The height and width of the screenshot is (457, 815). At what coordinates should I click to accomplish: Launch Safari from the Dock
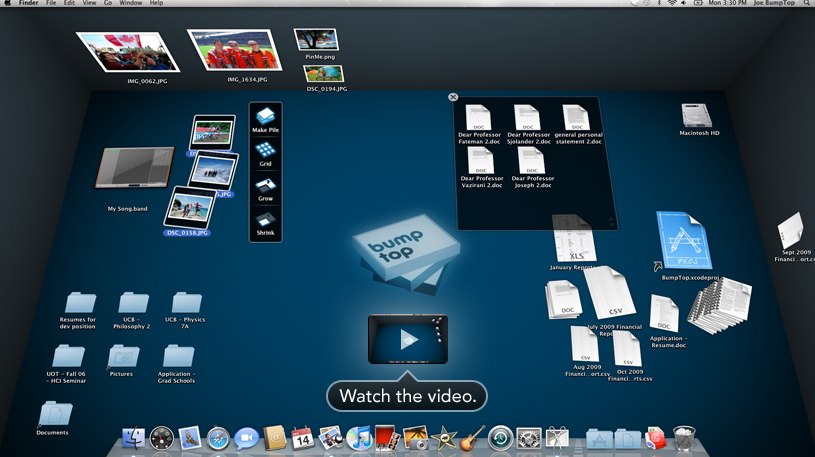[x=218, y=439]
